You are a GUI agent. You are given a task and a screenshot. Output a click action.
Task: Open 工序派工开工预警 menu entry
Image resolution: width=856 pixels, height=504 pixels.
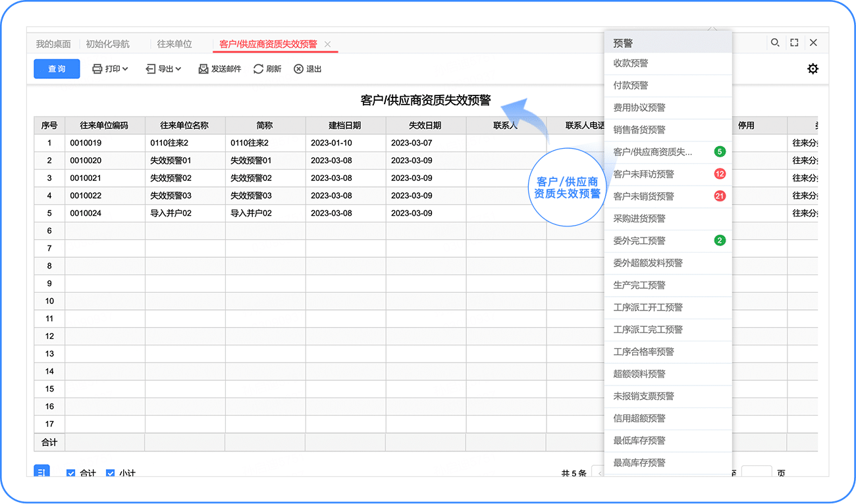(x=668, y=307)
